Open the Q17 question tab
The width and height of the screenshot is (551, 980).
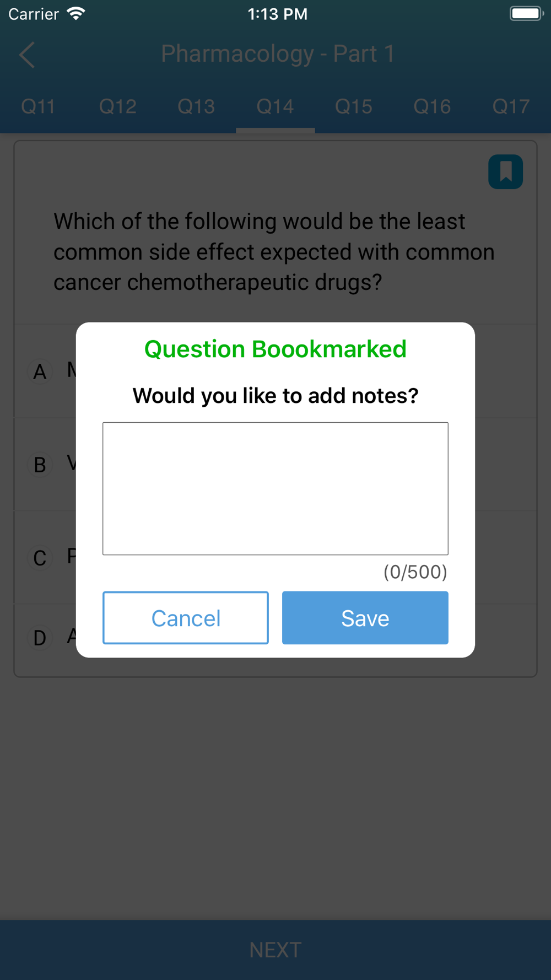[x=511, y=106]
